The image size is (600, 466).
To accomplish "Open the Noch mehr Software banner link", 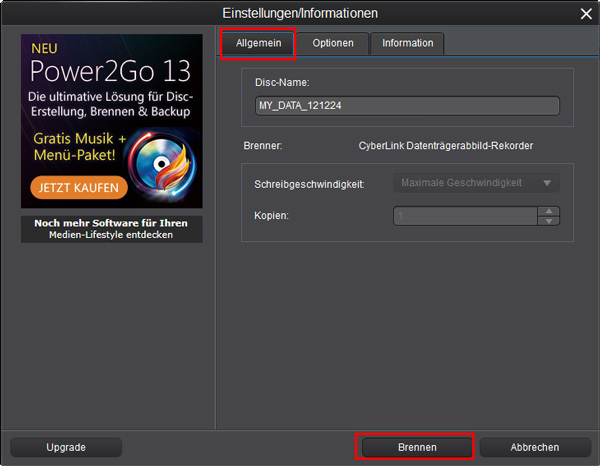I will tap(111, 229).
